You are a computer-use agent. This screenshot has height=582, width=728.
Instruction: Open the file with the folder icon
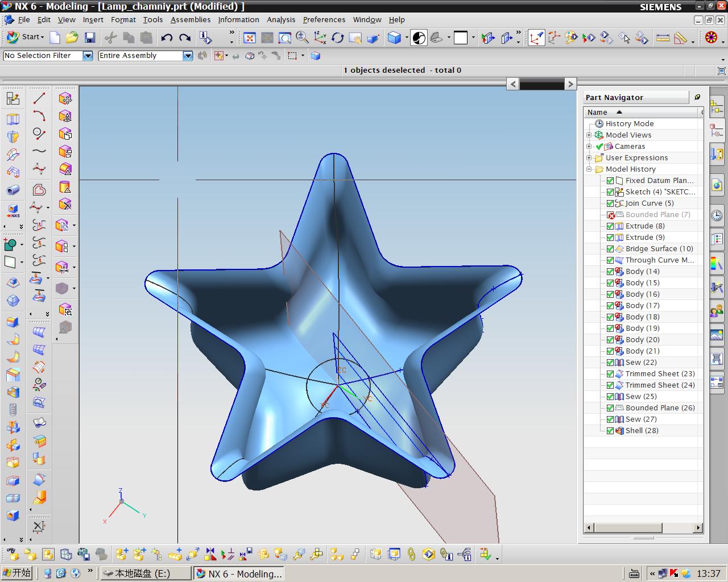click(x=72, y=38)
